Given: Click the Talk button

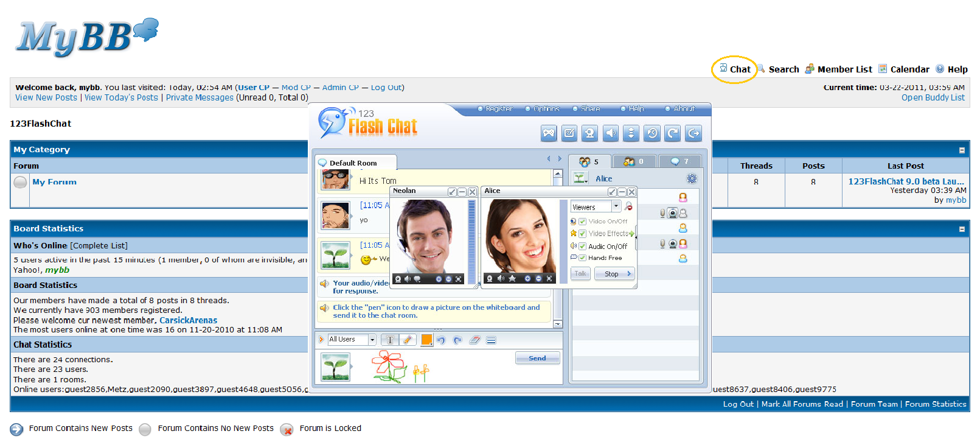Looking at the screenshot, I should coord(581,274).
